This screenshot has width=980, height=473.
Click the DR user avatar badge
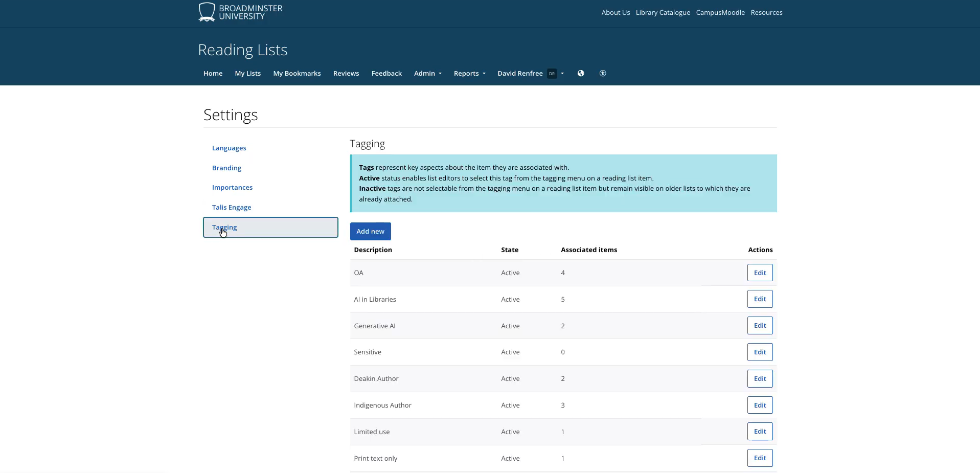point(552,74)
